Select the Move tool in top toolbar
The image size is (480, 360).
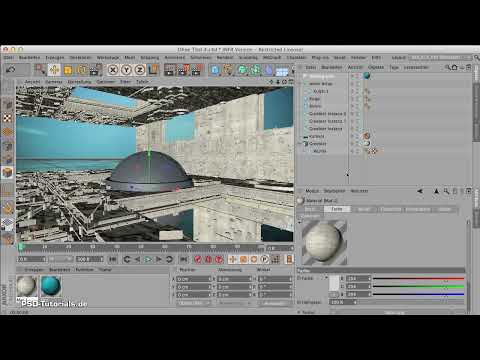coord(54,70)
